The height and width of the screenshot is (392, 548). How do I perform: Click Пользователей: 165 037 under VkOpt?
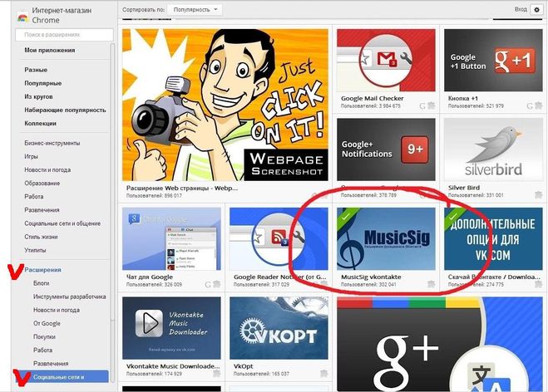pyautogui.click(x=261, y=374)
